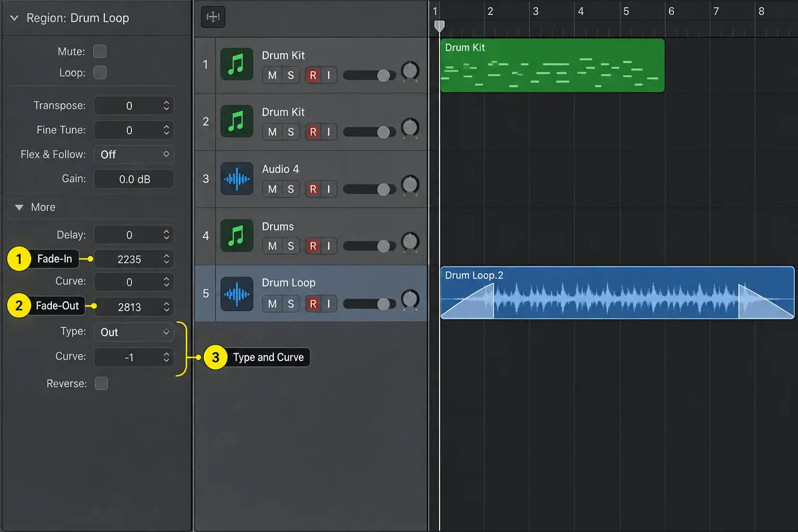This screenshot has width=798, height=532.
Task: Record-enable the Drums track
Action: click(313, 246)
